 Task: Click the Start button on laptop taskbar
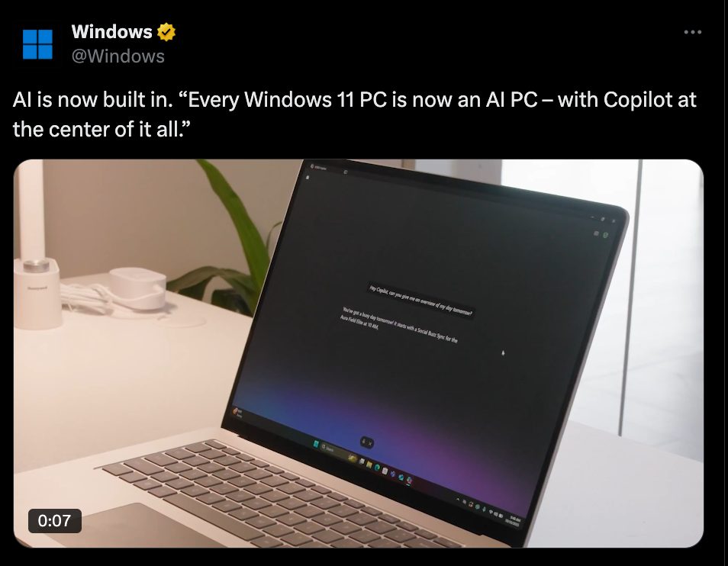[x=316, y=444]
